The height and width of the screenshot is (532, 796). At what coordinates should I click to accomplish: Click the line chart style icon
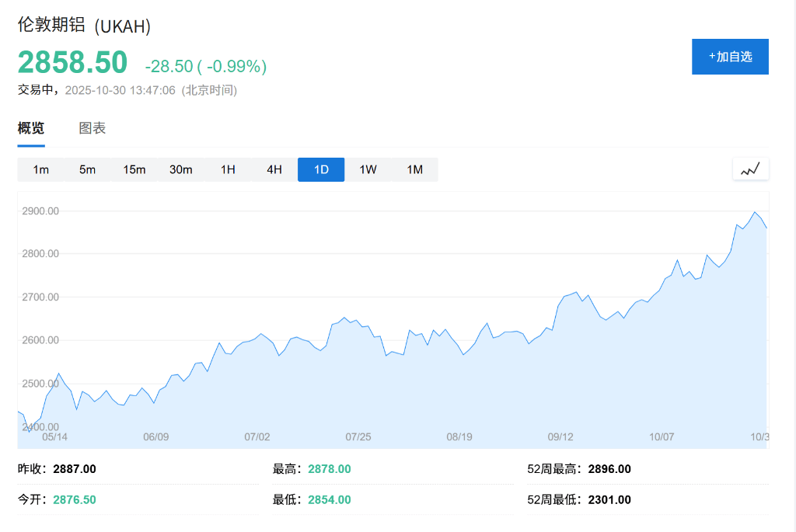[750, 169]
